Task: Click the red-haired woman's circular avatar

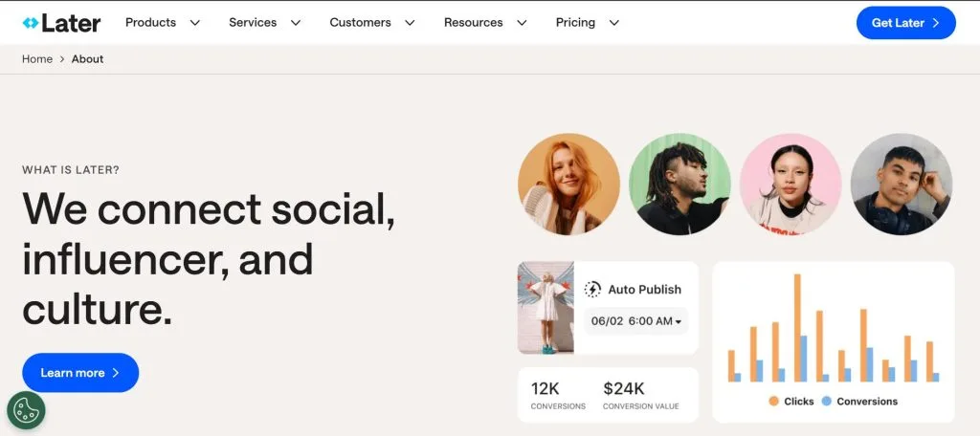Action: point(568,185)
